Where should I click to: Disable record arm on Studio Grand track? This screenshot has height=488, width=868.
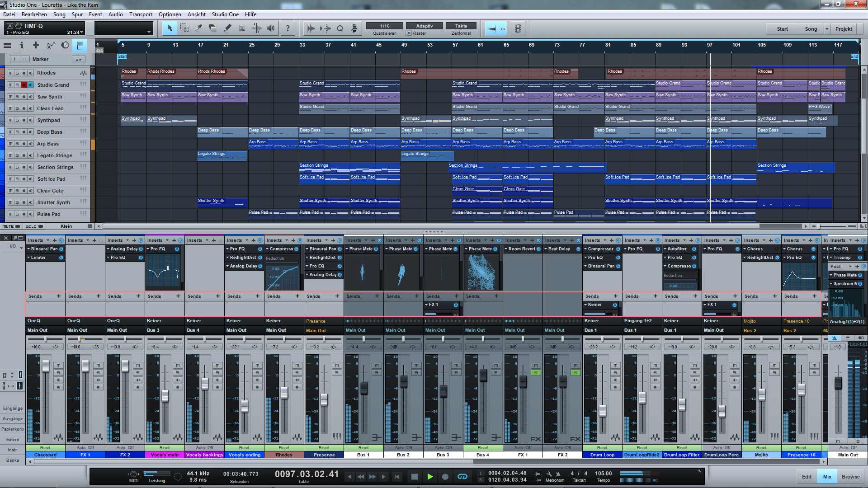click(x=24, y=85)
